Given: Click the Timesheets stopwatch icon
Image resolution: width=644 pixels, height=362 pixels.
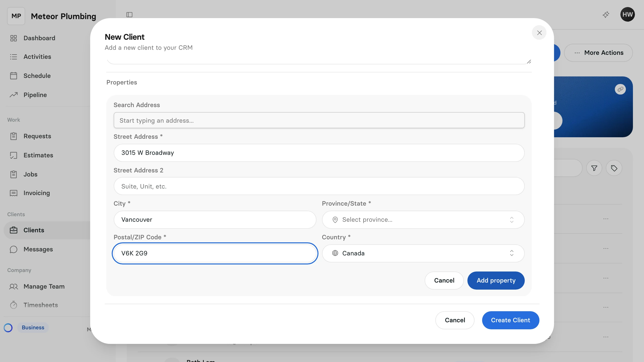Looking at the screenshot, I should point(14,305).
